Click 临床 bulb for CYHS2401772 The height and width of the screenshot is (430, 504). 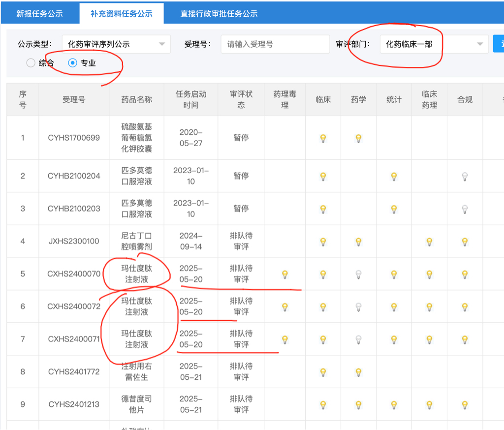tap(323, 372)
